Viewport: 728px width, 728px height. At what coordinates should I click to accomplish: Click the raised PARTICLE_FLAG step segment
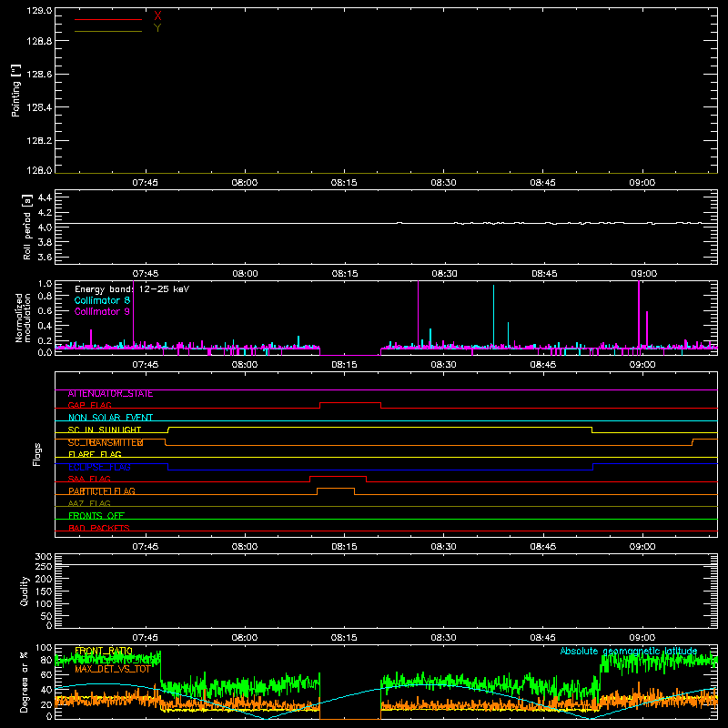pyautogui.click(x=336, y=489)
